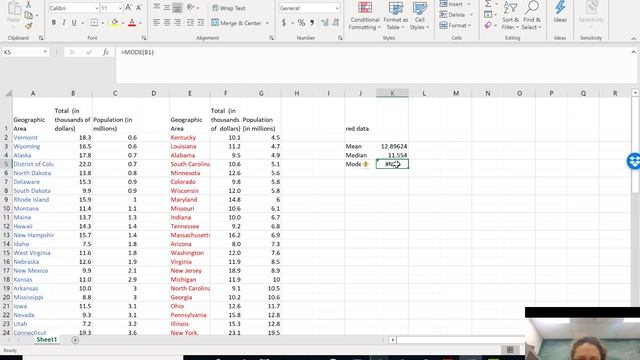Select Bottom Align icon
Viewport: 640px width, 360px height.
point(177,7)
